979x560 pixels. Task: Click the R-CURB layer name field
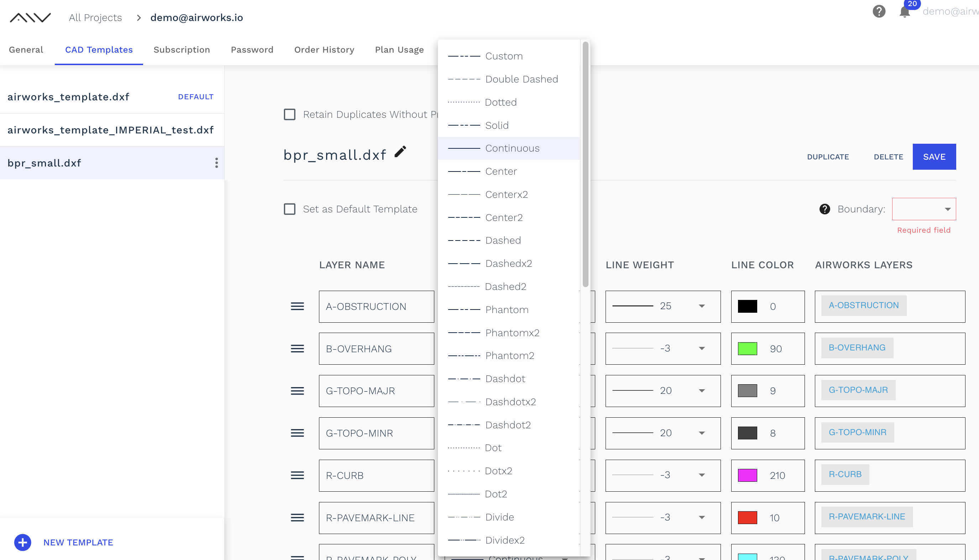(376, 475)
